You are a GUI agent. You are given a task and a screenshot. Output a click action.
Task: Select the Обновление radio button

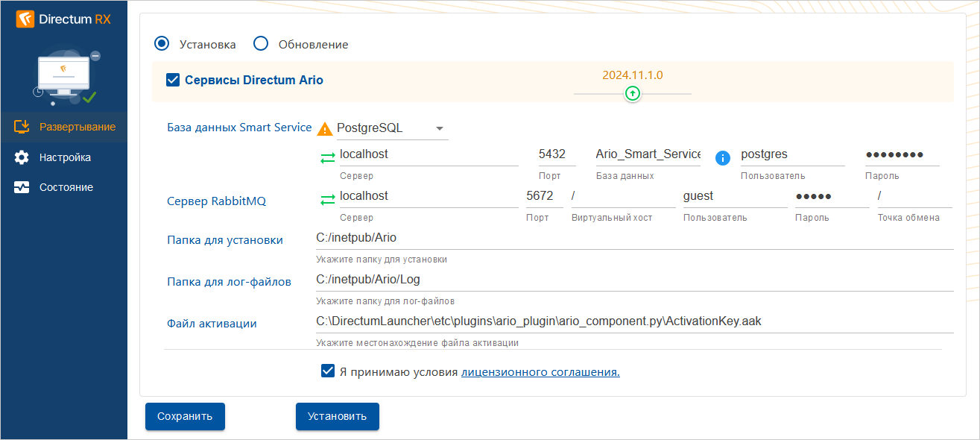tap(261, 43)
